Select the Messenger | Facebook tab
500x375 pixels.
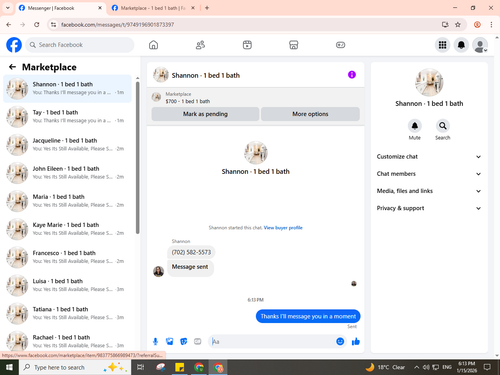pyautogui.click(x=60, y=8)
